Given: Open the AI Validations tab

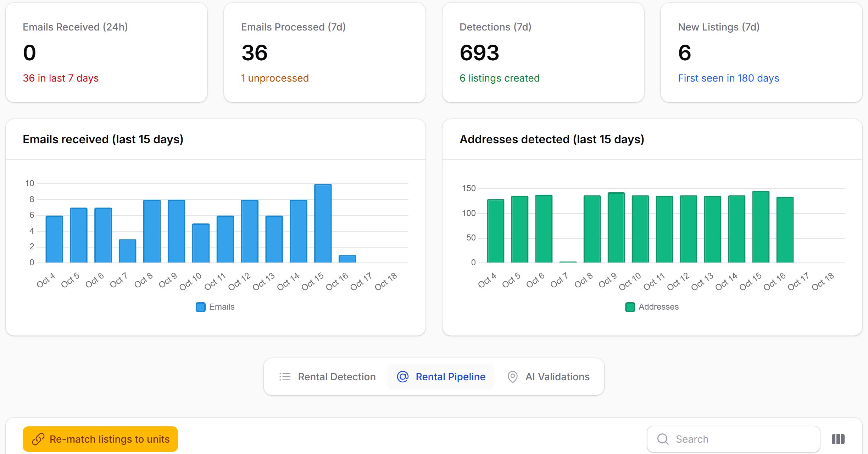Looking at the screenshot, I should click(x=548, y=377).
